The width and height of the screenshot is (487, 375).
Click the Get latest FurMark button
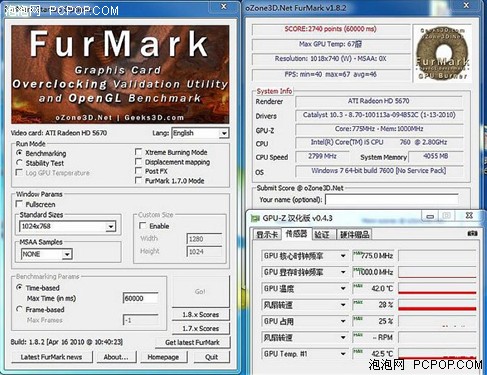(192, 342)
